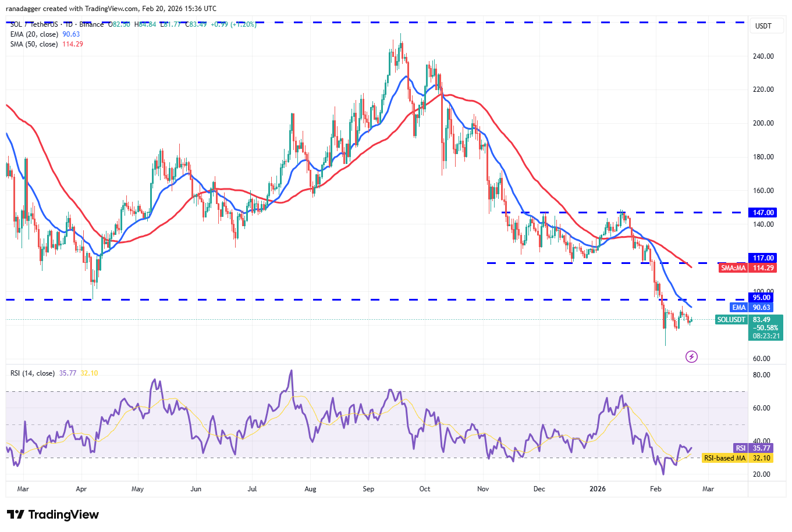This screenshot has width=792, height=532.
Task: Expand the 1D timeframe in the legend
Action: click(x=68, y=24)
